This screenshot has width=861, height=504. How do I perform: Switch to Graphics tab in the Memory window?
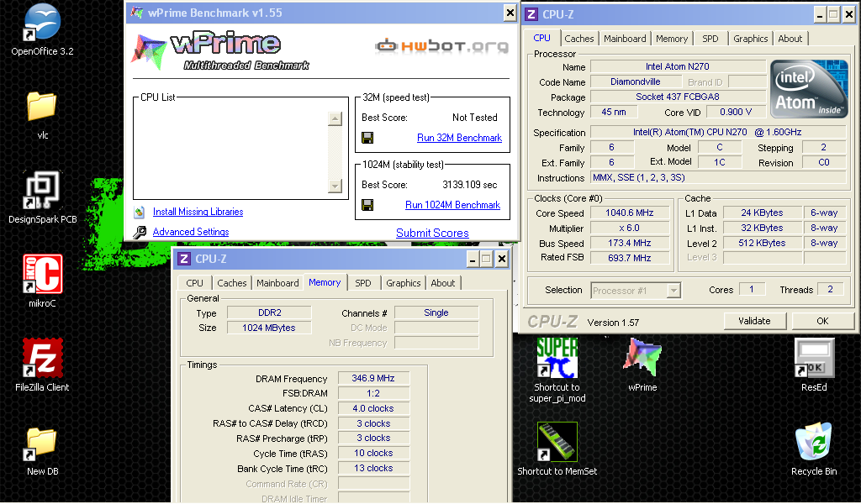click(403, 283)
